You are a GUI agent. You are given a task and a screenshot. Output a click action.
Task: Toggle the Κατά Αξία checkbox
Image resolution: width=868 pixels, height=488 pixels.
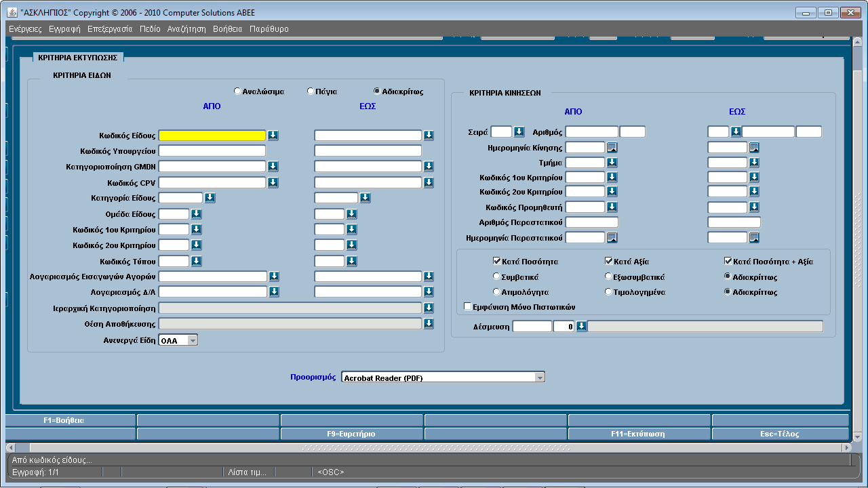point(609,261)
